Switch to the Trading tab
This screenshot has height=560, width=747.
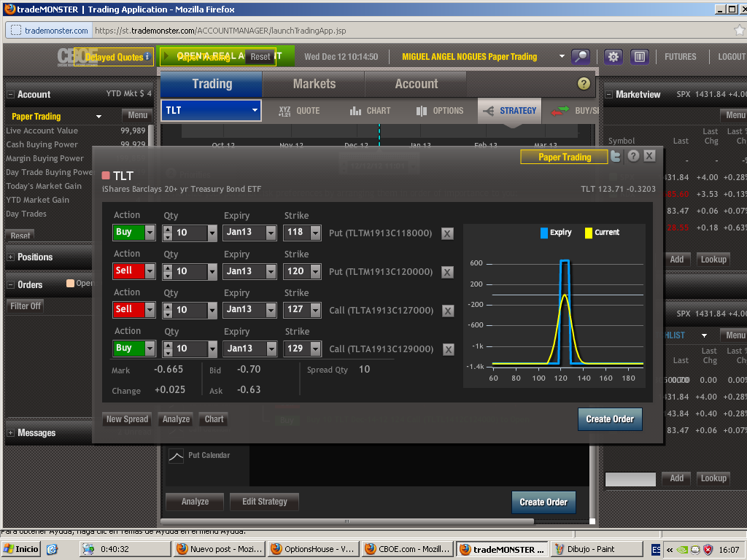212,84
